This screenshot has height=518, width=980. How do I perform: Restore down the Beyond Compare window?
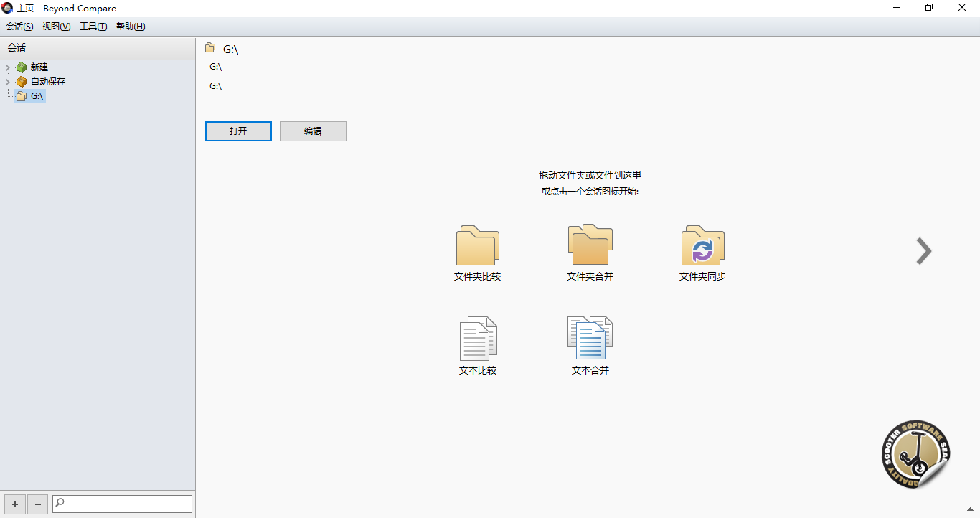point(929,8)
